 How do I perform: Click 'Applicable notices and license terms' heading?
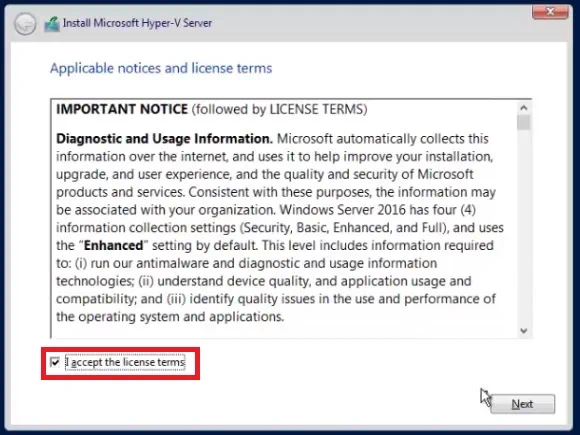(x=161, y=68)
